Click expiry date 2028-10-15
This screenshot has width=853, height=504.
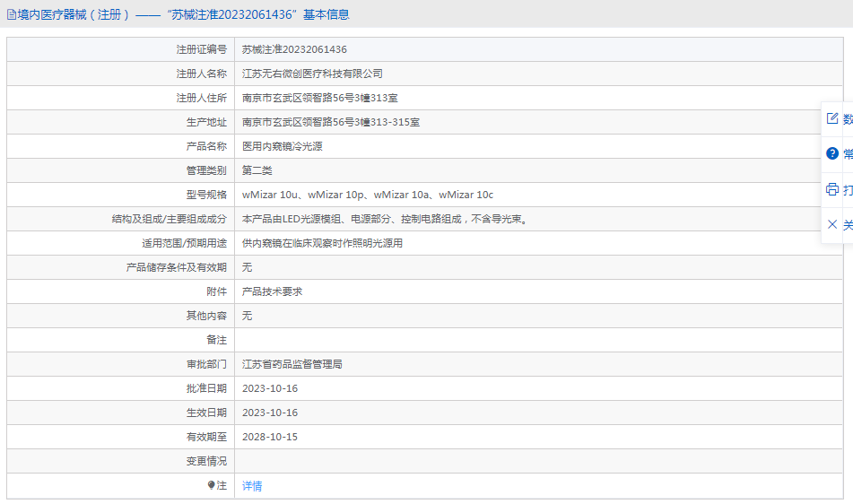[x=270, y=437]
